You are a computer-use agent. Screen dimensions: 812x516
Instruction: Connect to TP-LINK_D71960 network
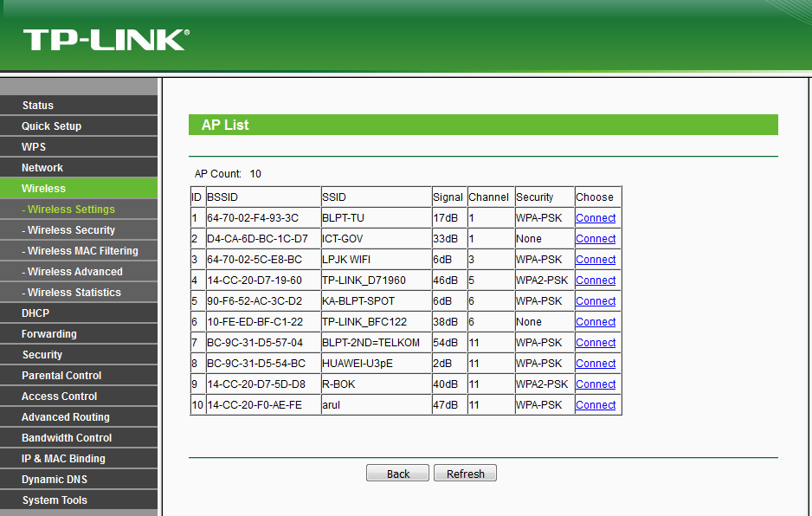coord(596,281)
